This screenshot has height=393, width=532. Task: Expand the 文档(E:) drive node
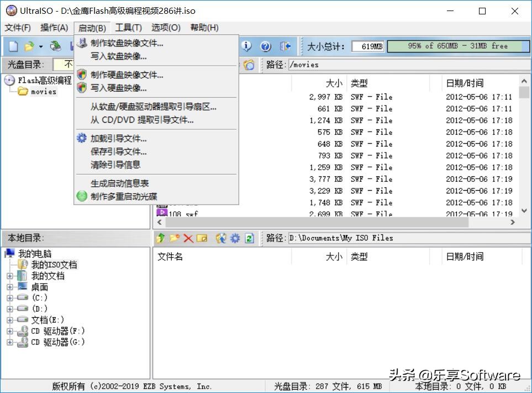coord(11,320)
